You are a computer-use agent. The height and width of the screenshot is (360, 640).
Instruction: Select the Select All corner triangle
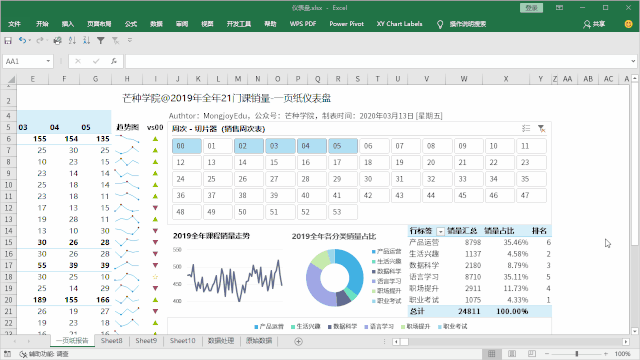pos(10,79)
